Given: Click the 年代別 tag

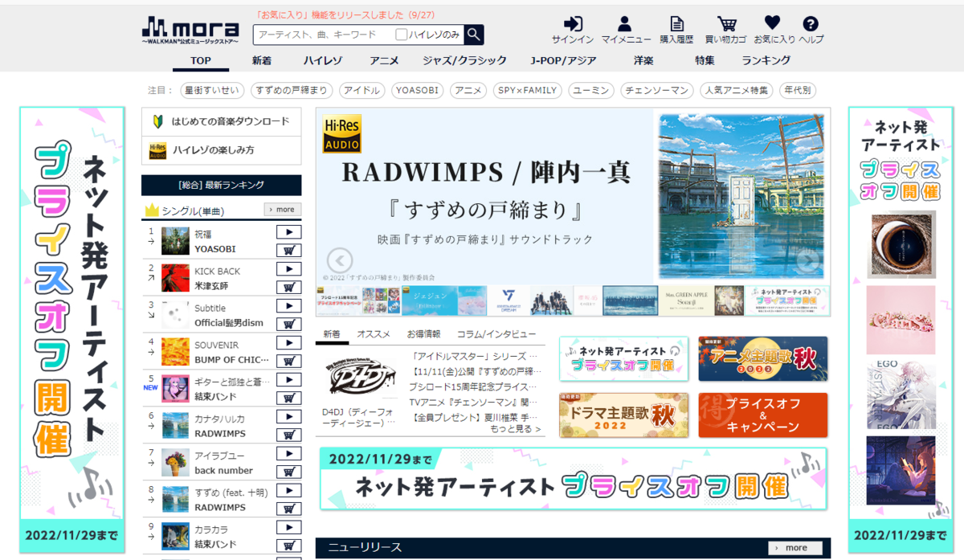Looking at the screenshot, I should click(x=798, y=90).
